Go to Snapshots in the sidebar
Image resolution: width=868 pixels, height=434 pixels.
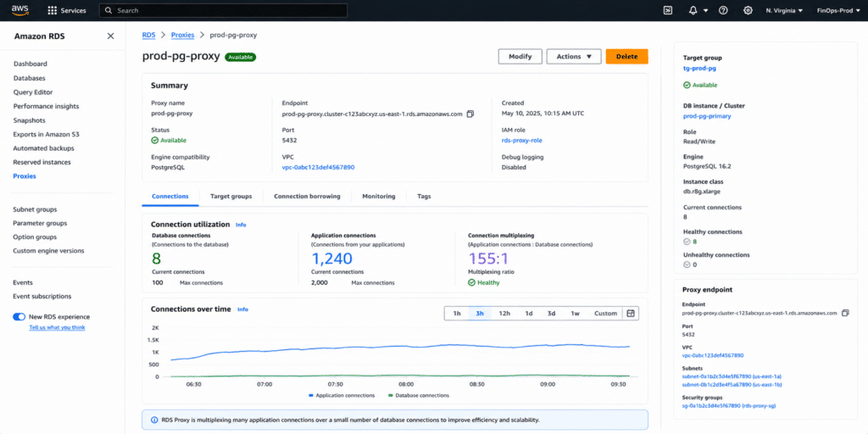30,120
